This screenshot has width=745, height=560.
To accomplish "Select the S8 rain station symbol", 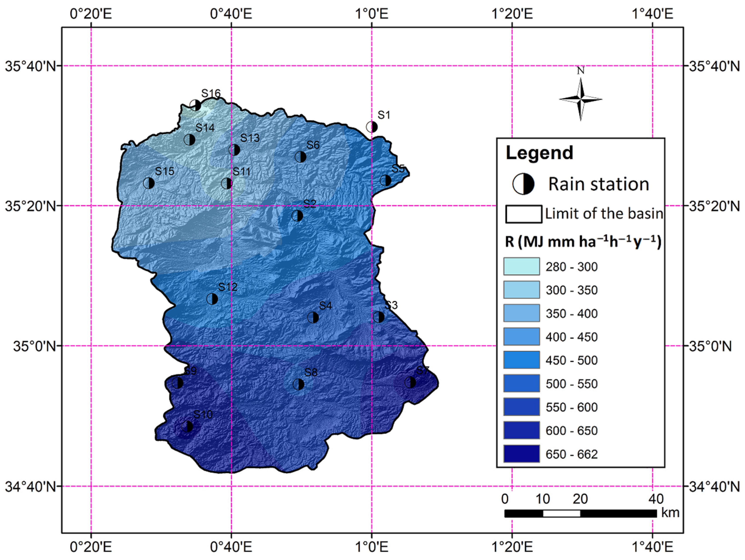I will tap(298, 384).
